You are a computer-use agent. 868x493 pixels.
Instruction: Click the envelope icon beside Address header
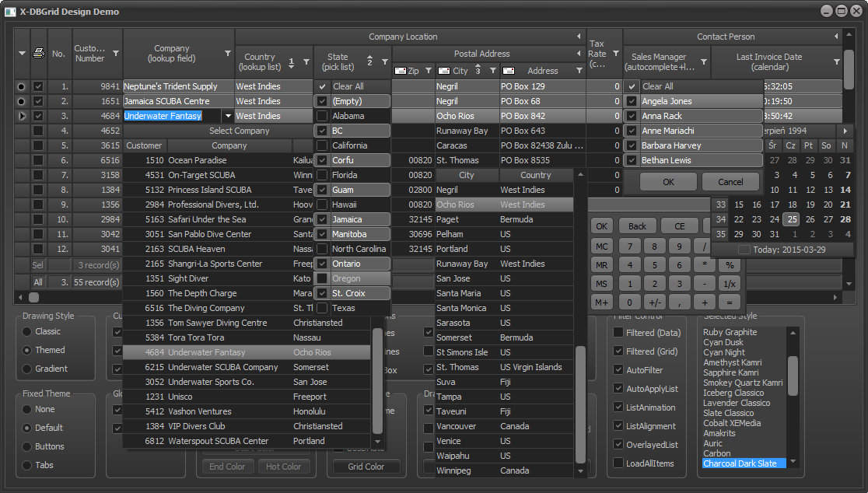(x=509, y=71)
